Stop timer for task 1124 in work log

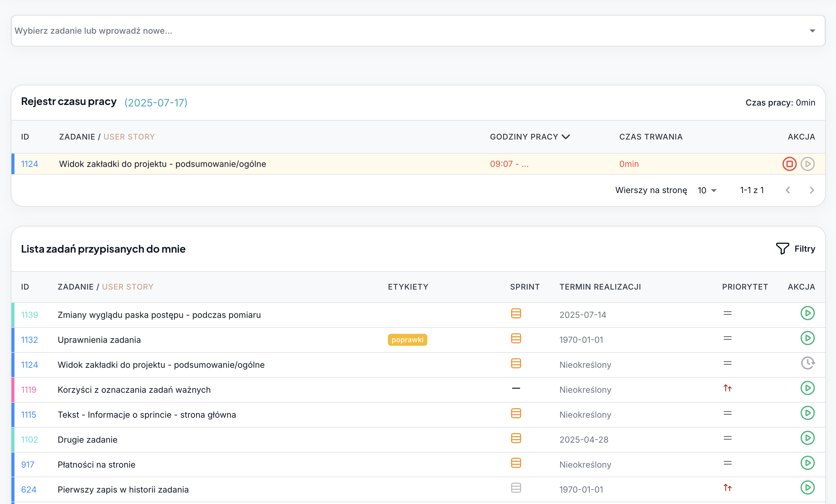789,164
